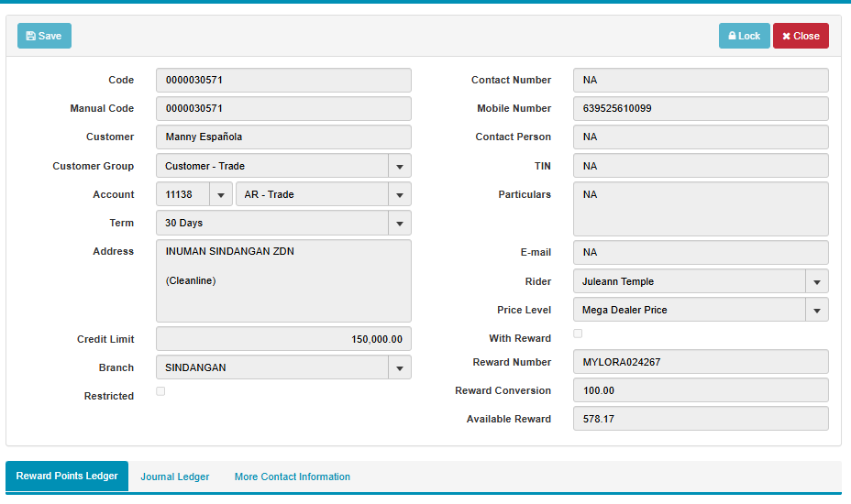
Task: Select the Credit Limit field
Action: point(283,339)
